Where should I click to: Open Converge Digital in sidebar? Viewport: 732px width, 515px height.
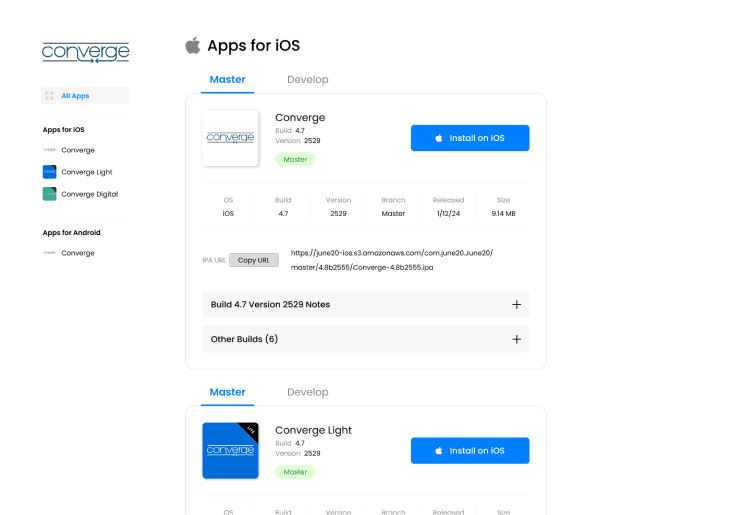90,194
